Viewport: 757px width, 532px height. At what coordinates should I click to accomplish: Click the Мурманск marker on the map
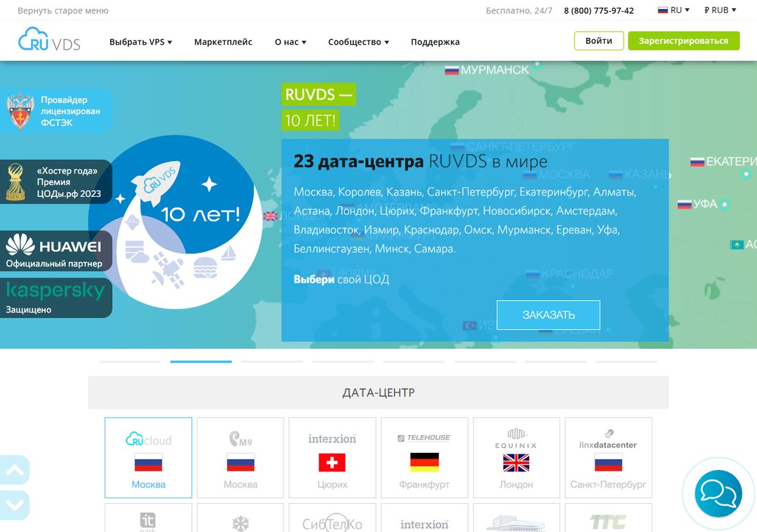[537, 64]
